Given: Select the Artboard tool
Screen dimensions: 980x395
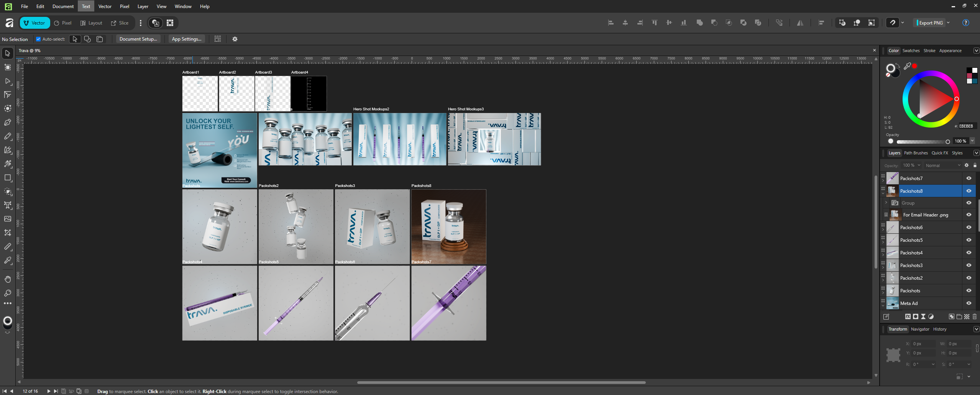Looking at the screenshot, I should [8, 67].
